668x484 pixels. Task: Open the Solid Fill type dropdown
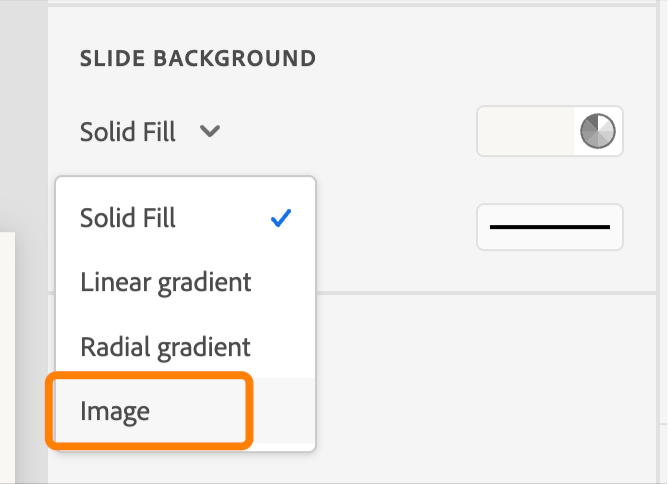pyautogui.click(x=150, y=131)
